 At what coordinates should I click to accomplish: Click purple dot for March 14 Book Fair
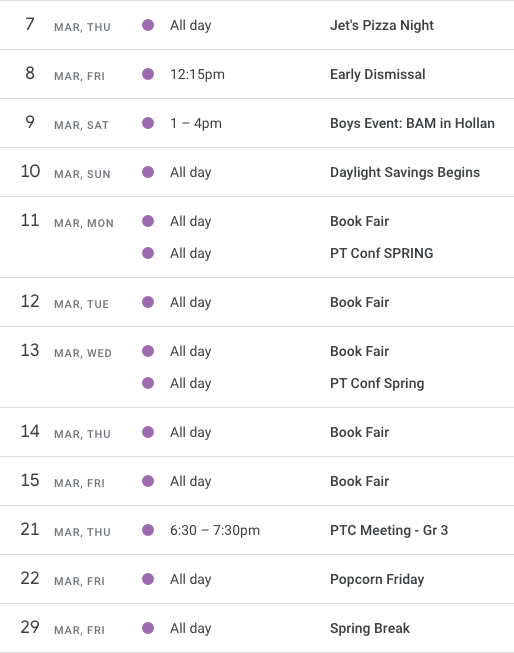148,432
